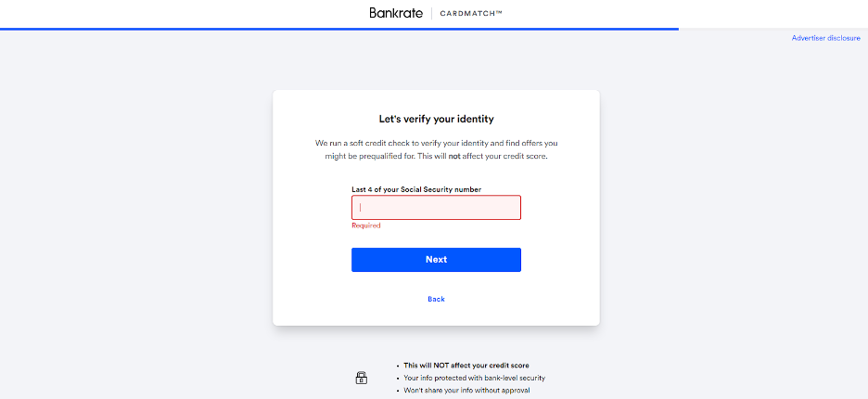Click the red "Required" error message

click(x=365, y=225)
